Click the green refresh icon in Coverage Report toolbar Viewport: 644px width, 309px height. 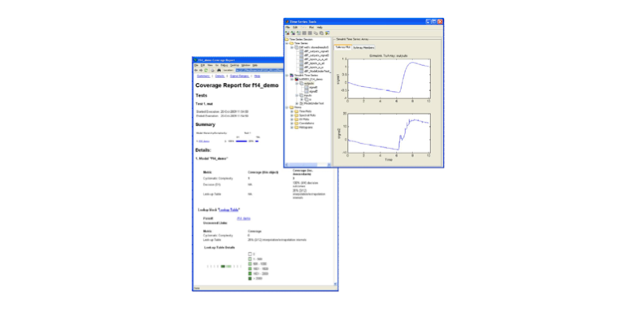tap(206, 70)
